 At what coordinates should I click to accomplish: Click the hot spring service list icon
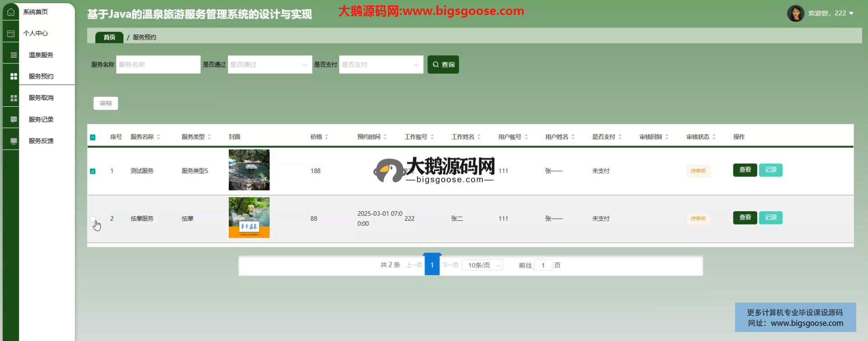pos(14,55)
